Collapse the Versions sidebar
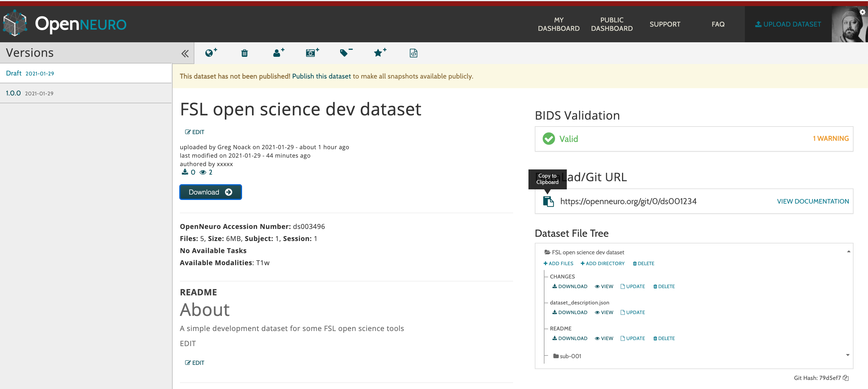This screenshot has height=389, width=868. pos(184,53)
